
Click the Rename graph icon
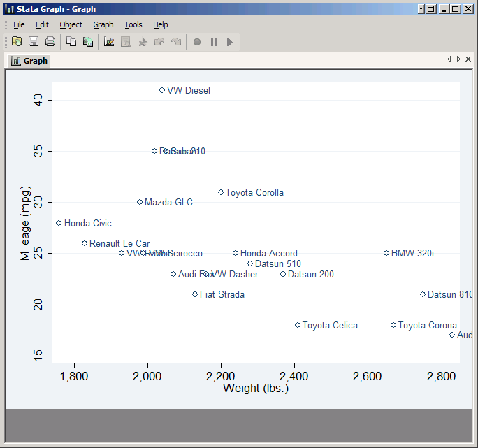pyautogui.click(x=88, y=41)
